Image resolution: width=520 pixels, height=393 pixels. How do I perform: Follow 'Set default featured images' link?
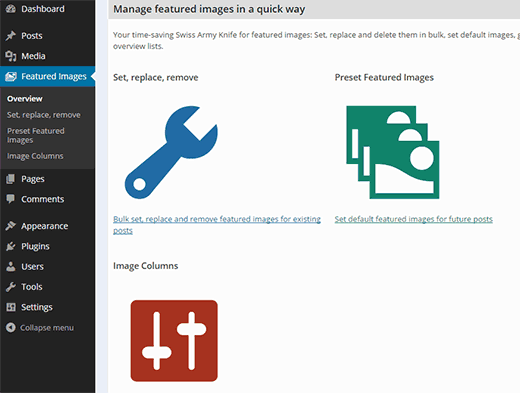pyautogui.click(x=414, y=219)
